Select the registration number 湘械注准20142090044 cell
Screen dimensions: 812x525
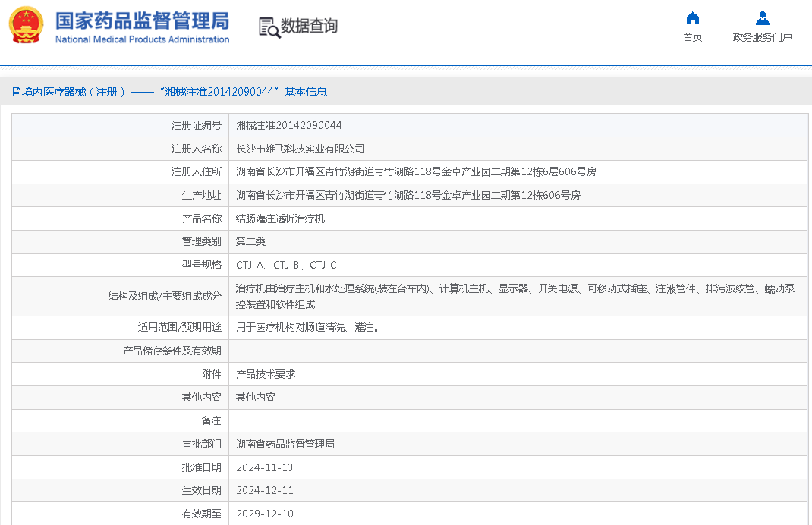click(x=289, y=125)
